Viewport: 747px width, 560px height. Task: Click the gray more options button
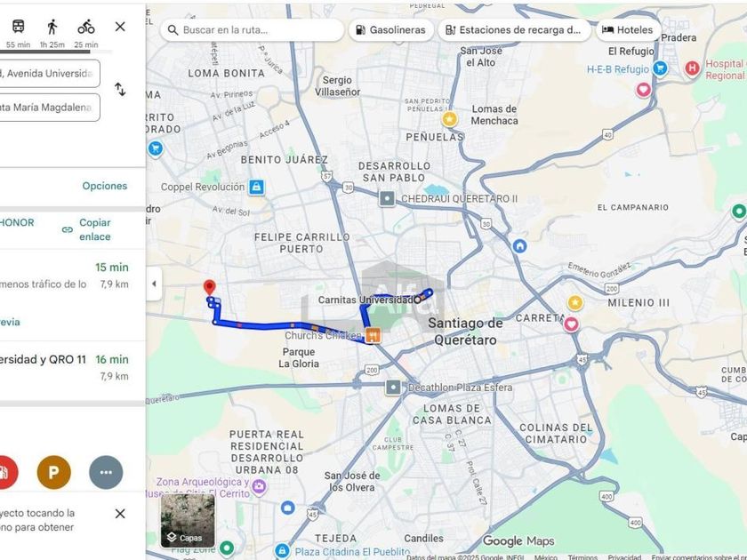click(106, 472)
